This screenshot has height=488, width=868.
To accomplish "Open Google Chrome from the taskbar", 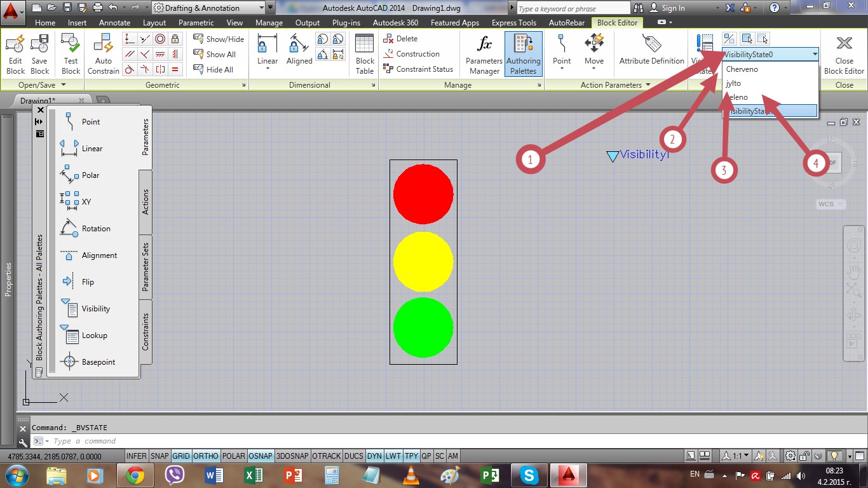I will [x=134, y=475].
